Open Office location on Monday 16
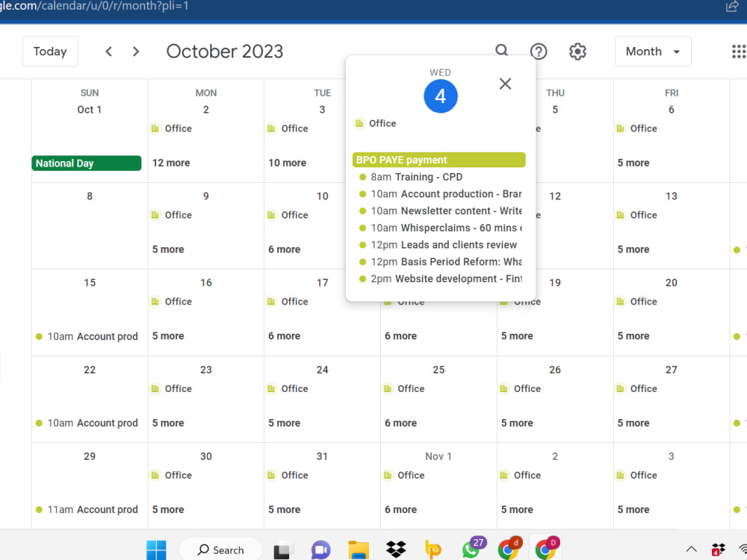The image size is (747, 560). pyautogui.click(x=172, y=302)
